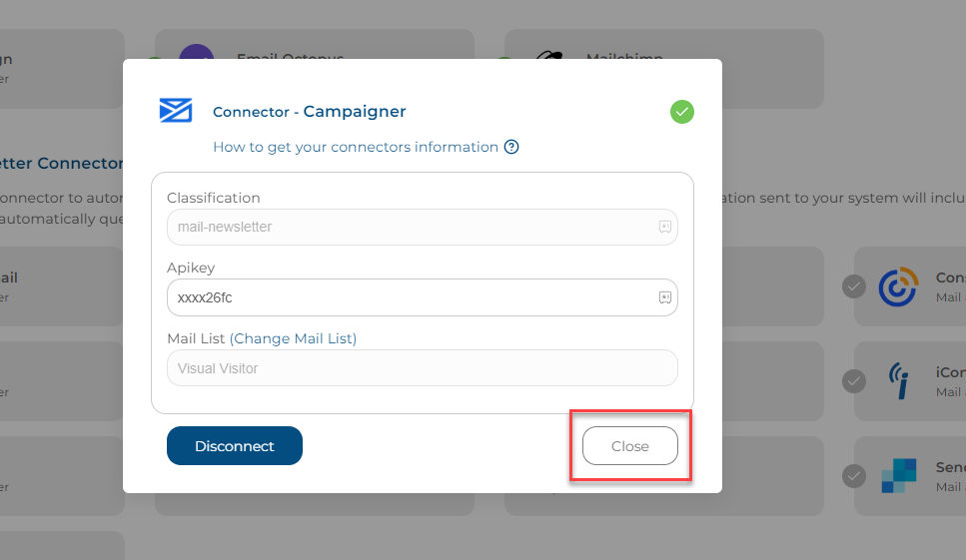Click the Classification mail-newsletter field

click(423, 227)
